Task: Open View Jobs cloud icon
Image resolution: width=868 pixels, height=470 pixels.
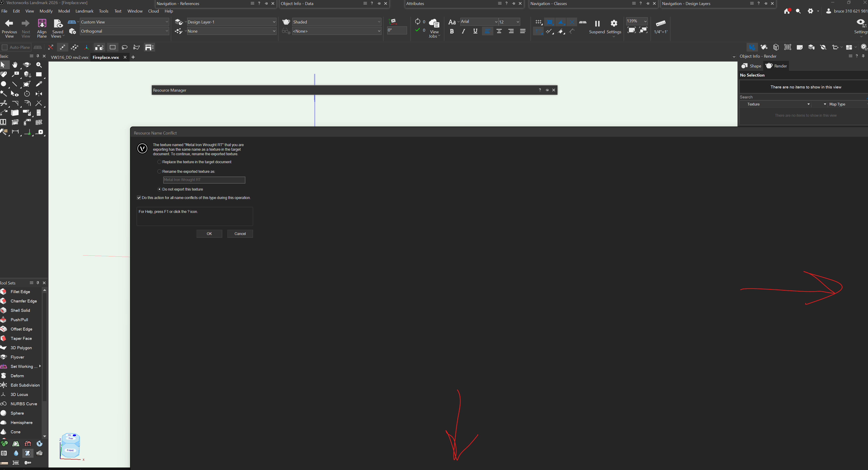Action: click(x=434, y=24)
